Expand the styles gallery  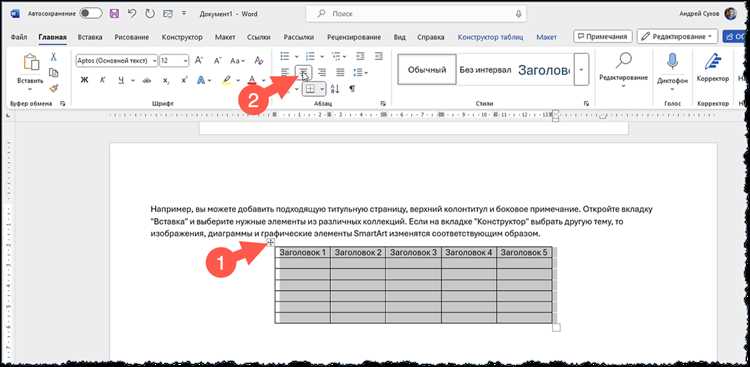click(x=581, y=69)
